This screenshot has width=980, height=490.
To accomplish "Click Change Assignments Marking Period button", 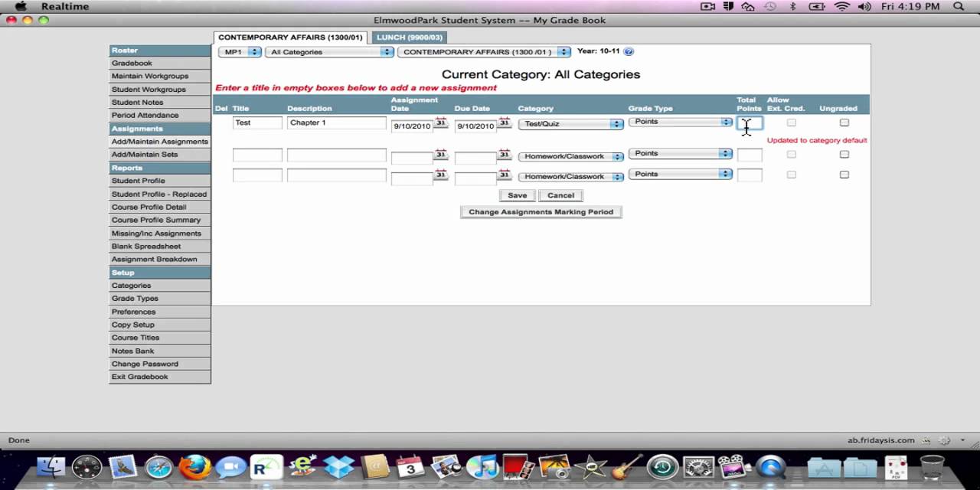I will (x=541, y=212).
